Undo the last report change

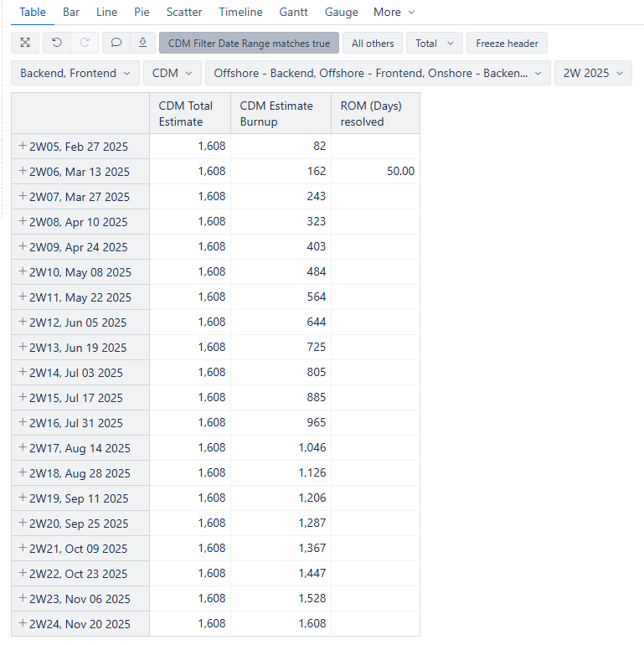57,43
